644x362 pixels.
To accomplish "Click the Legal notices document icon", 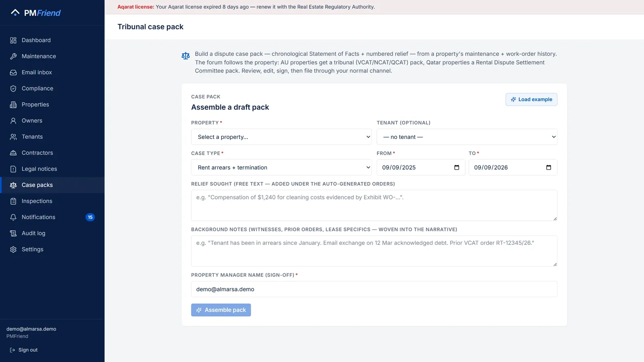I will pos(13,169).
